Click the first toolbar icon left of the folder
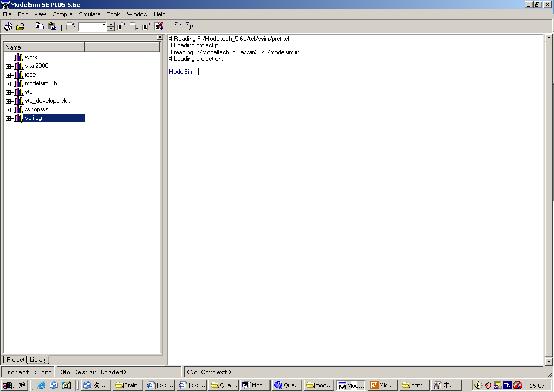Image resolution: width=554 pixels, height=392 pixels. [x=8, y=26]
